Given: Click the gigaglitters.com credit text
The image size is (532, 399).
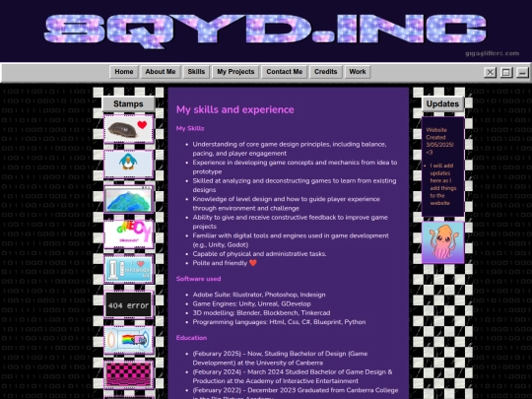Looking at the screenshot, I should (492, 53).
